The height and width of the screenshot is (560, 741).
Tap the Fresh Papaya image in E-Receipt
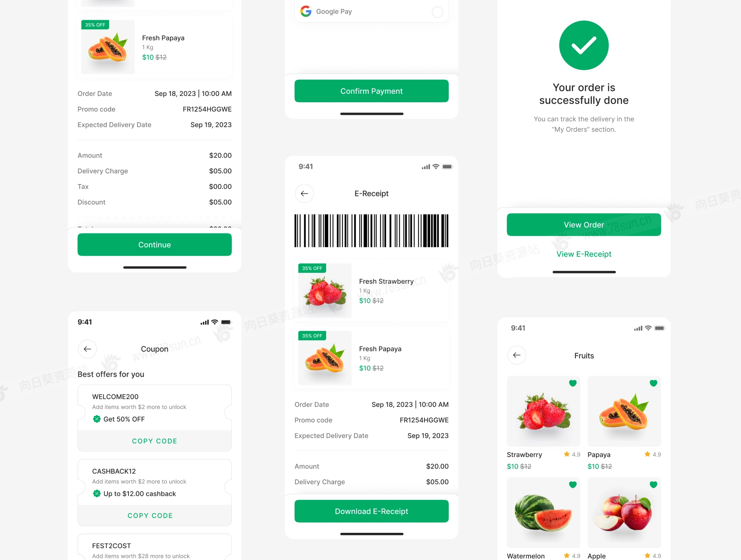click(325, 358)
